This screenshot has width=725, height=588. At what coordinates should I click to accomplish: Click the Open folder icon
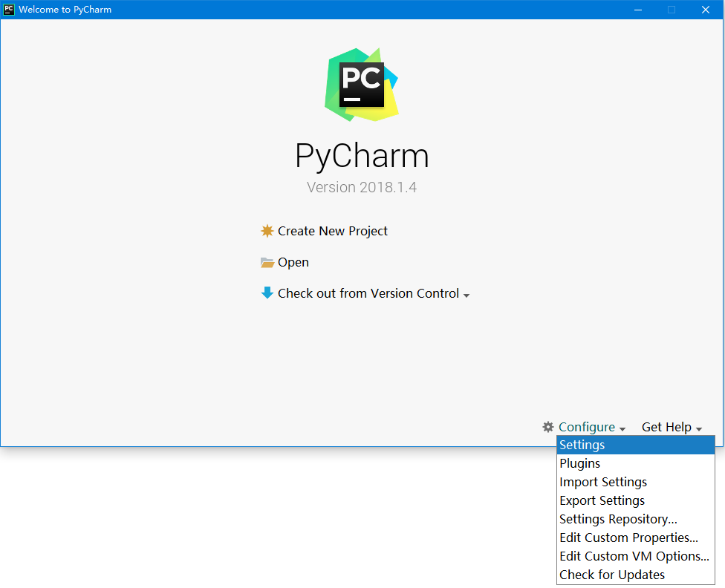tap(267, 263)
